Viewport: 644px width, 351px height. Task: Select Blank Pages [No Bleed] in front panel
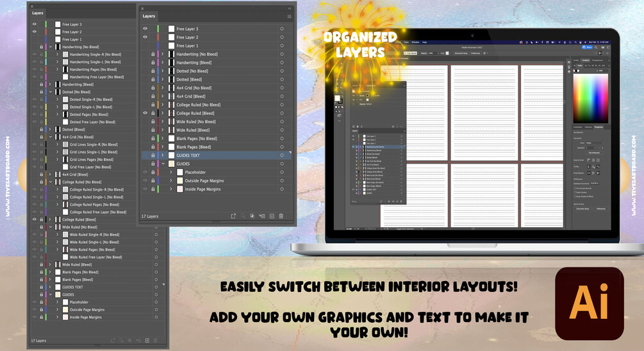[x=197, y=138]
